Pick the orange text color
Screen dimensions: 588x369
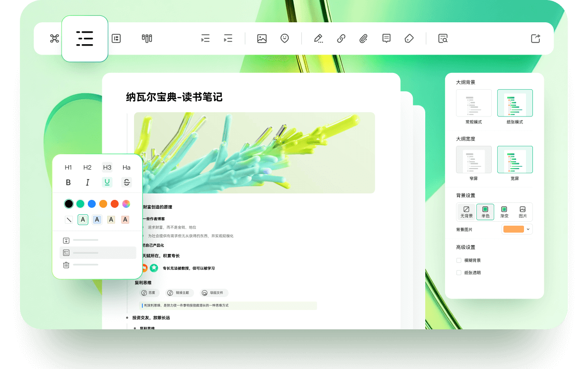[103, 204]
